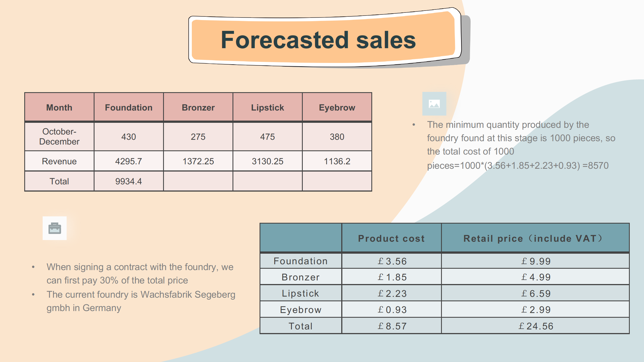644x362 pixels.
Task: Select the Eyebrow header cell
Action: click(x=337, y=107)
